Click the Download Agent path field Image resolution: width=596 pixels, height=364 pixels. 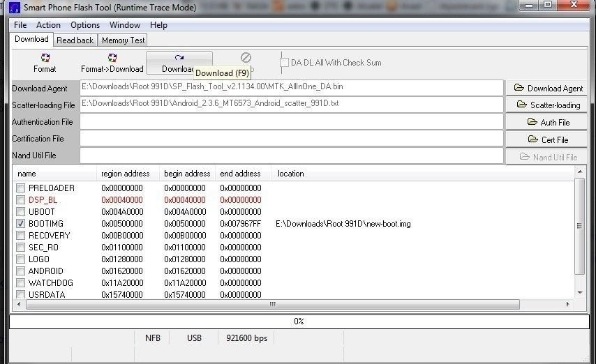click(x=292, y=88)
